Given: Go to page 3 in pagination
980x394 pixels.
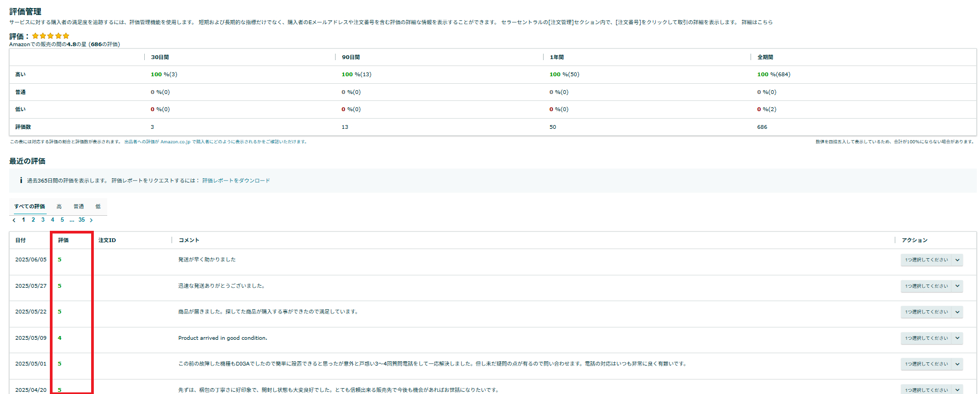Looking at the screenshot, I should (43, 220).
